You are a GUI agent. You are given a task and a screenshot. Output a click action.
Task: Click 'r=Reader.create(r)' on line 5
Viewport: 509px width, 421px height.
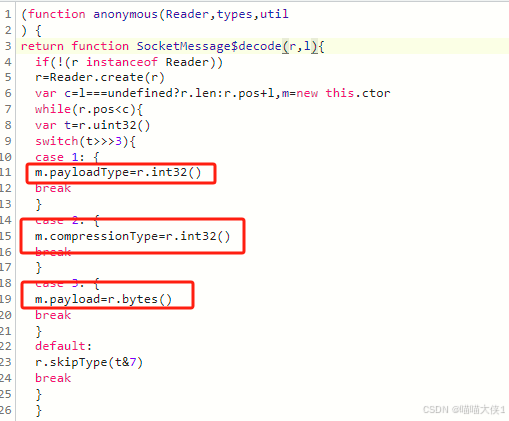coord(100,77)
